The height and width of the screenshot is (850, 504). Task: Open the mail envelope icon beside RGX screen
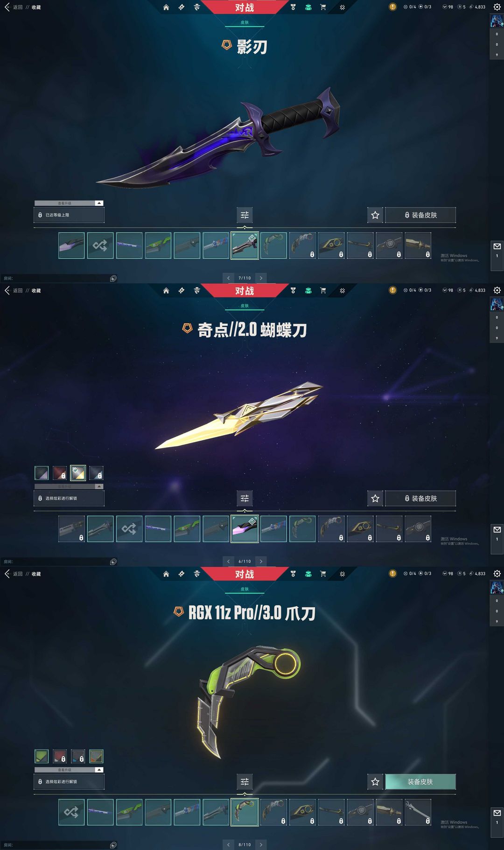point(497,813)
